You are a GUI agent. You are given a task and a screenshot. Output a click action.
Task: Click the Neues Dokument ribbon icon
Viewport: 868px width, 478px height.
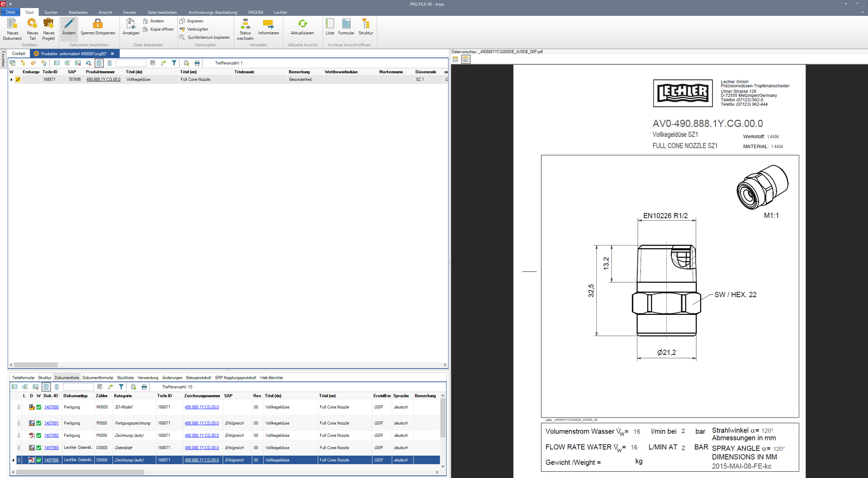tap(12, 24)
